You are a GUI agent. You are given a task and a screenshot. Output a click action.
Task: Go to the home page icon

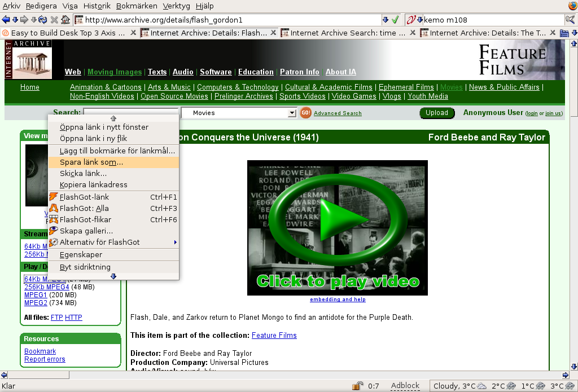65,20
